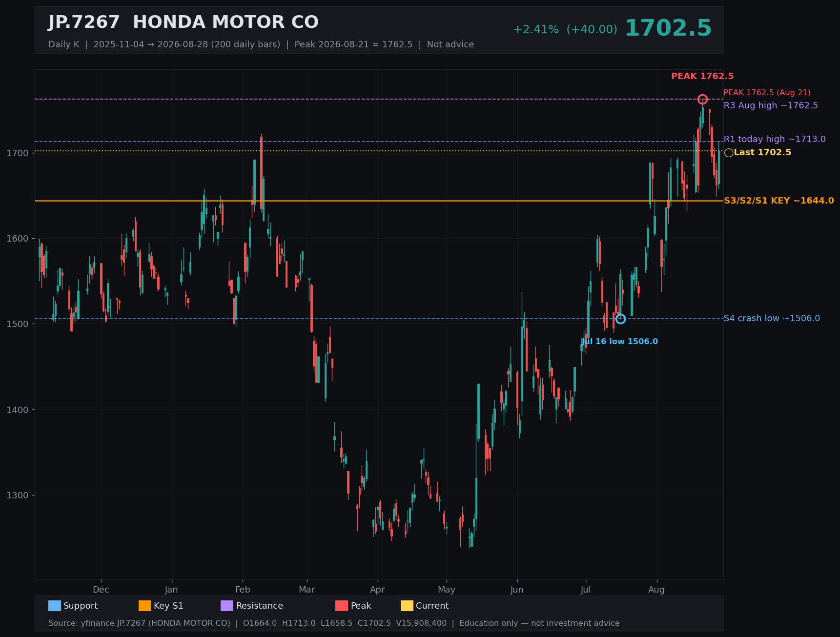
Task: Click the large current price "1702.5" in the header
Action: pyautogui.click(x=668, y=28)
